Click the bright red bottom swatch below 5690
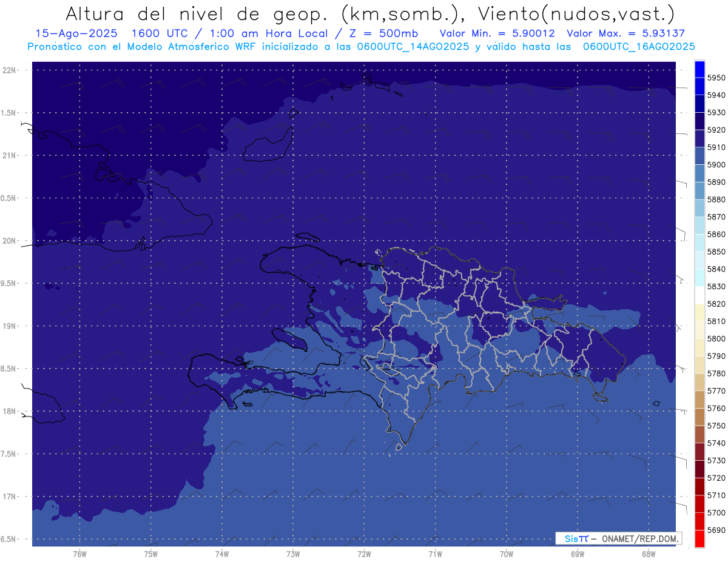 point(699,538)
